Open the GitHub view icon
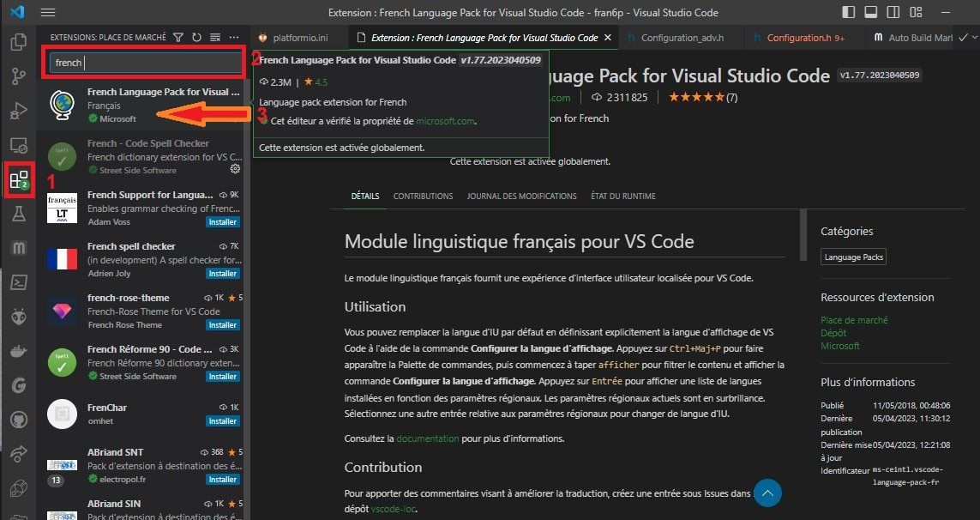This screenshot has width=980, height=520. 19,420
